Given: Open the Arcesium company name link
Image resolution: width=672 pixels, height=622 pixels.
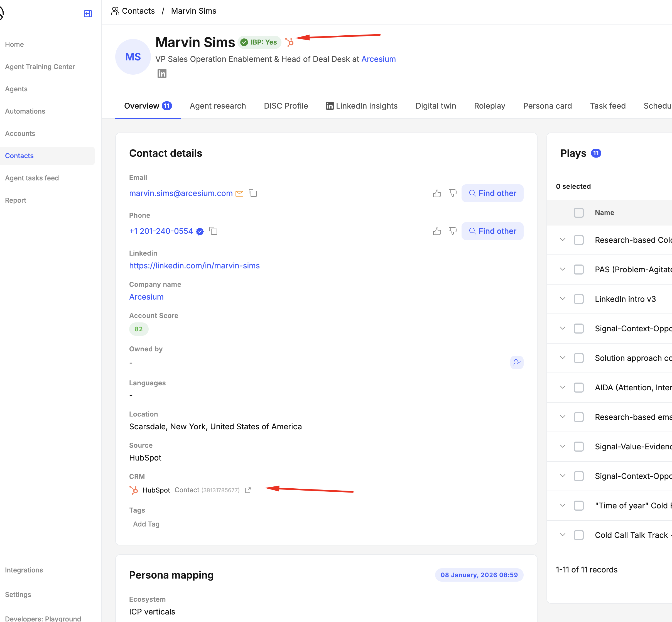Looking at the screenshot, I should coord(146,297).
